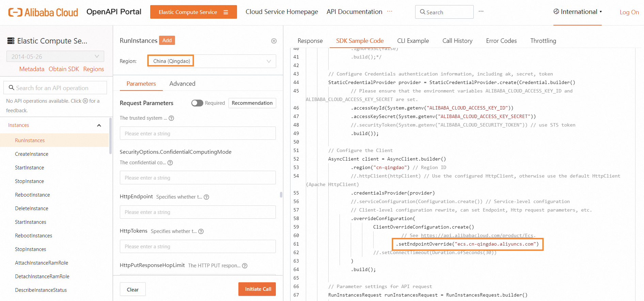Click the HttpEndpoint string input field
644x301 pixels.
[x=198, y=212]
